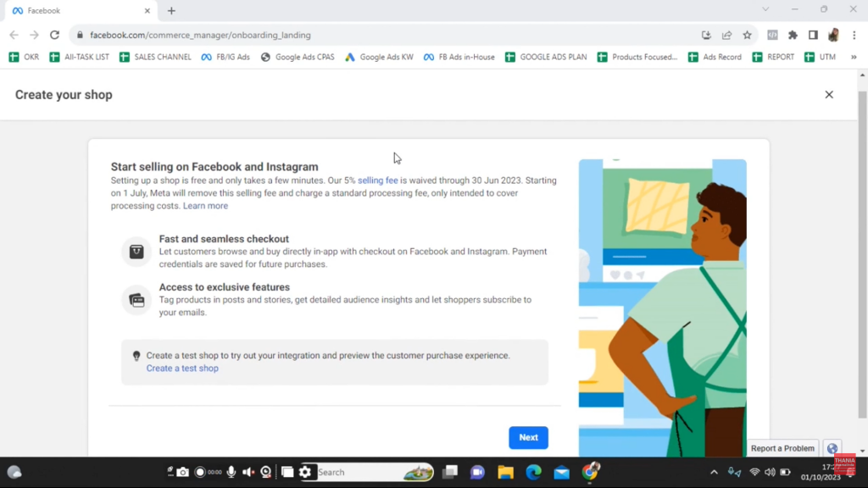868x488 pixels.
Task: Click the share this page icon
Action: (726, 35)
